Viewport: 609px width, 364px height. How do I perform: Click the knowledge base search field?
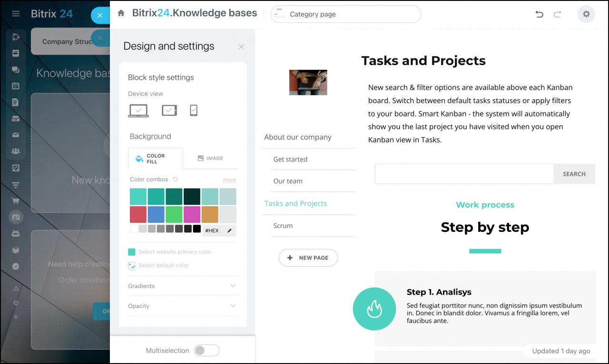pyautogui.click(x=464, y=174)
